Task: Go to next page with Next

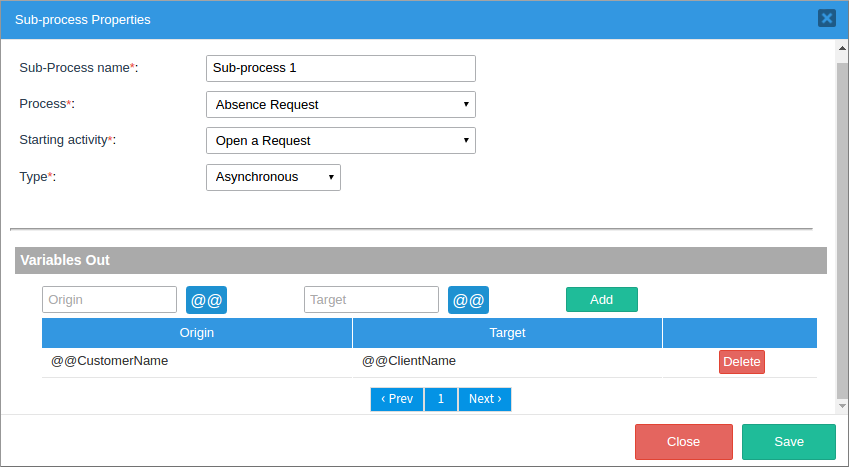Action: pos(485,399)
